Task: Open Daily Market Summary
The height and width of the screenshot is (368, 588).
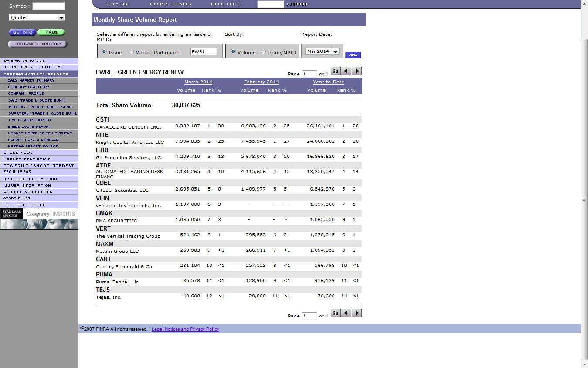Action: pos(39,81)
